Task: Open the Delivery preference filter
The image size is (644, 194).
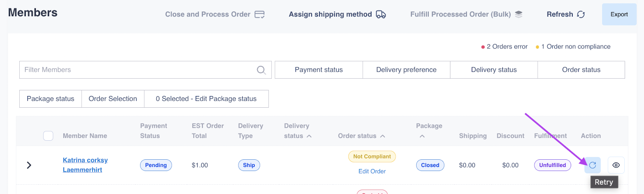Action: click(406, 70)
